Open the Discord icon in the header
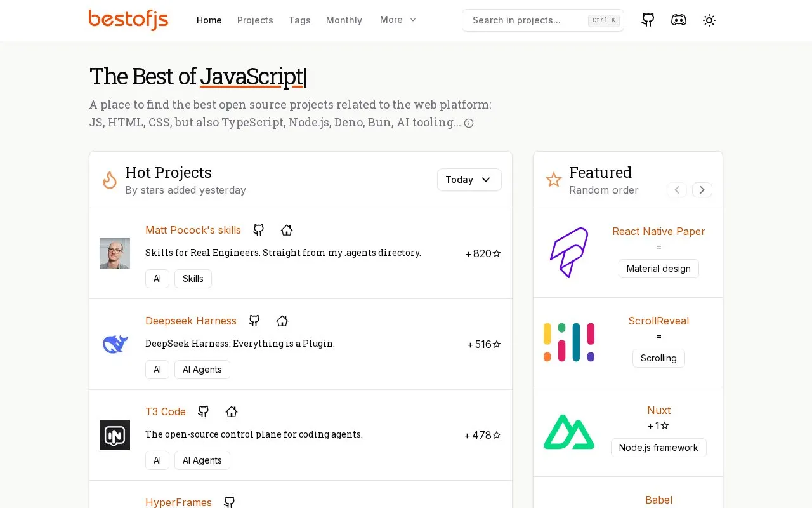This screenshot has width=812, height=508. point(679,20)
